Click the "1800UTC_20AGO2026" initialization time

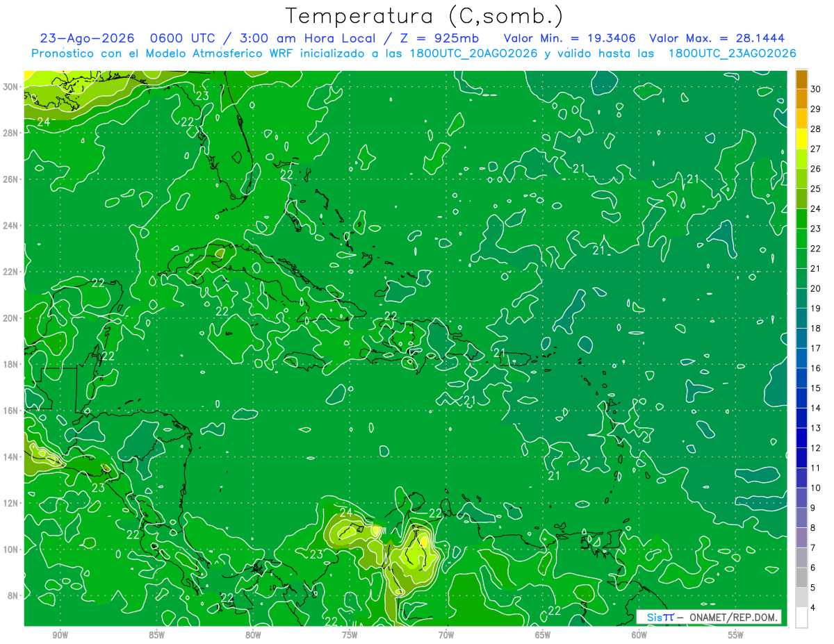473,53
